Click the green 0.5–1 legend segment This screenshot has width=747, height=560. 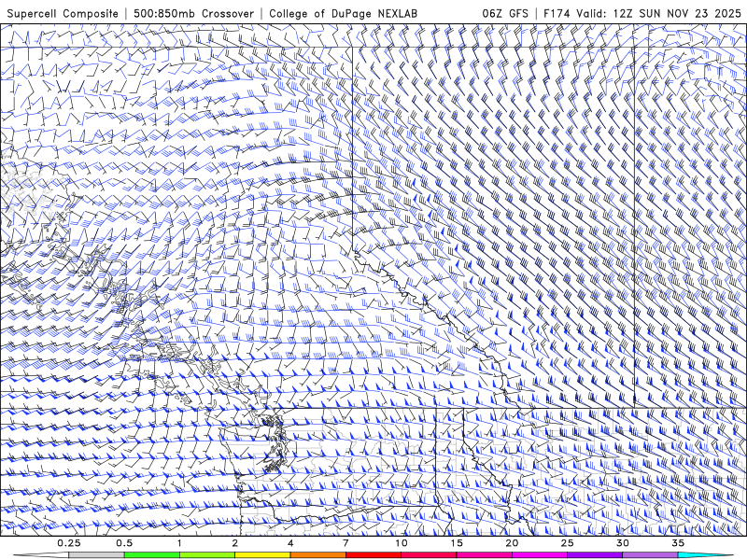coord(152,555)
